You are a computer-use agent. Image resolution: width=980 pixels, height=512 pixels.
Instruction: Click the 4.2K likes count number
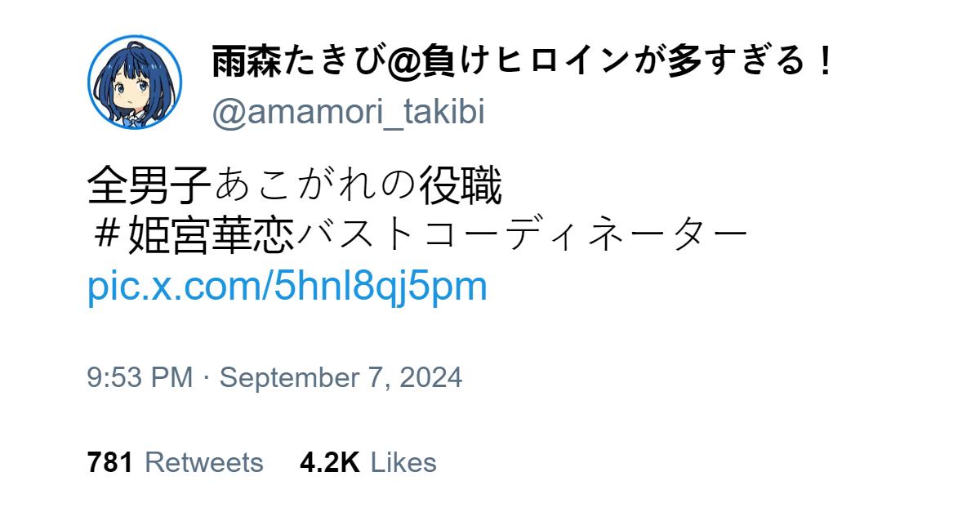click(330, 462)
